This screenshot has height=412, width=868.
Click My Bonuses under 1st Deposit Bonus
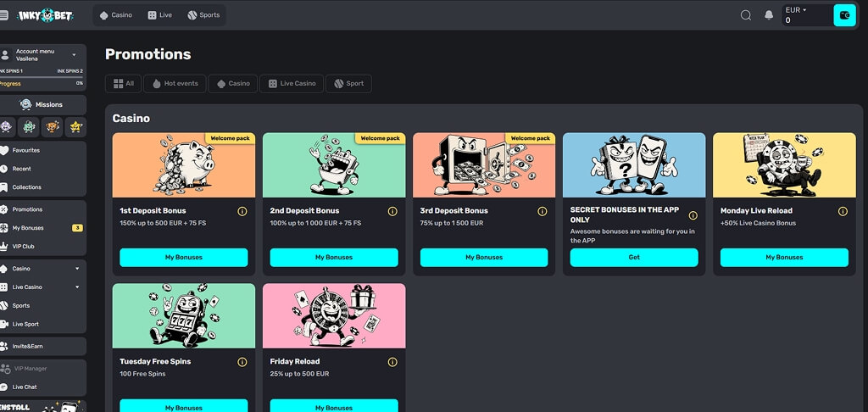pyautogui.click(x=184, y=258)
